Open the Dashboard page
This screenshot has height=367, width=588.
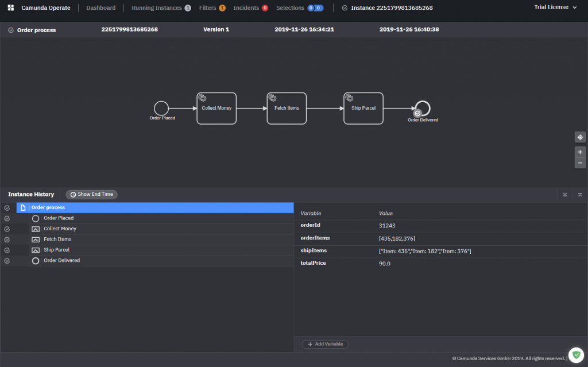[101, 7]
